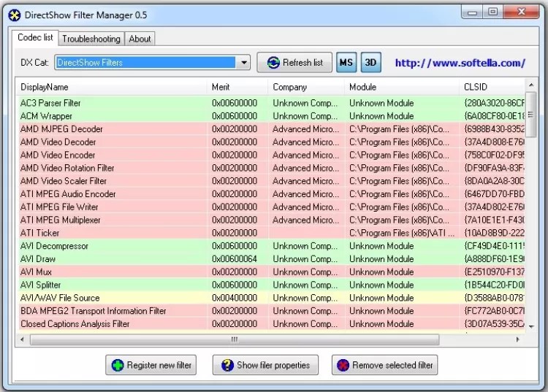This screenshot has height=392, width=548.
Task: Click the horizontal scrollbar thumb
Action: pyautogui.click(x=235, y=339)
